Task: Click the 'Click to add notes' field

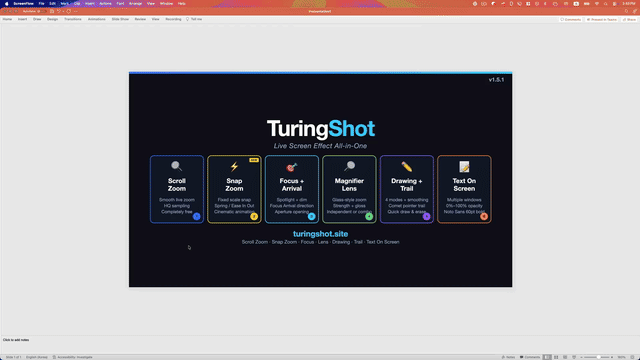Action: (x=16, y=340)
